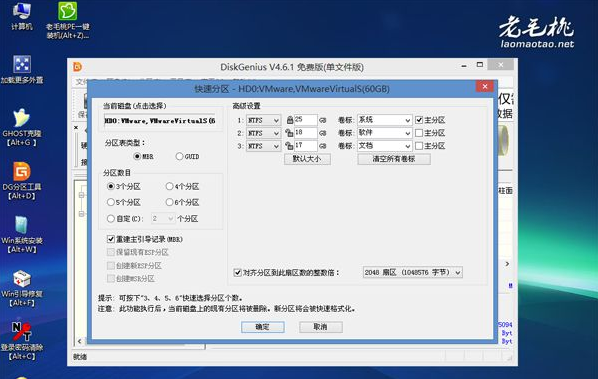
Task: Open Win引导修复 desktop shortcut
Action: tap(22, 288)
